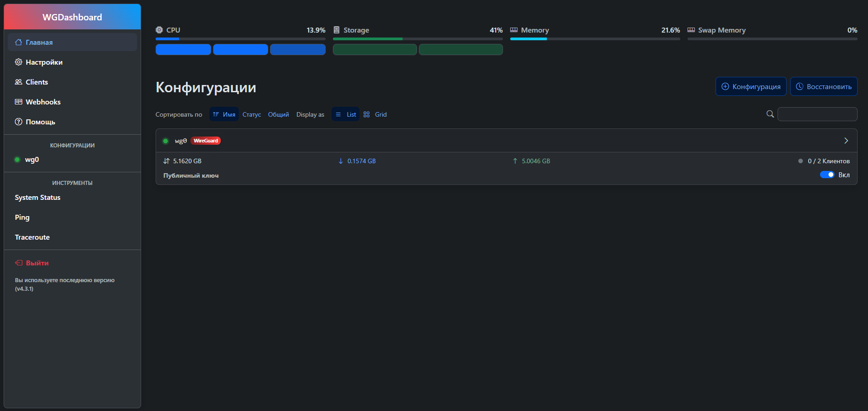
Task: Click the first green Storage disk bar
Action: pos(375,49)
